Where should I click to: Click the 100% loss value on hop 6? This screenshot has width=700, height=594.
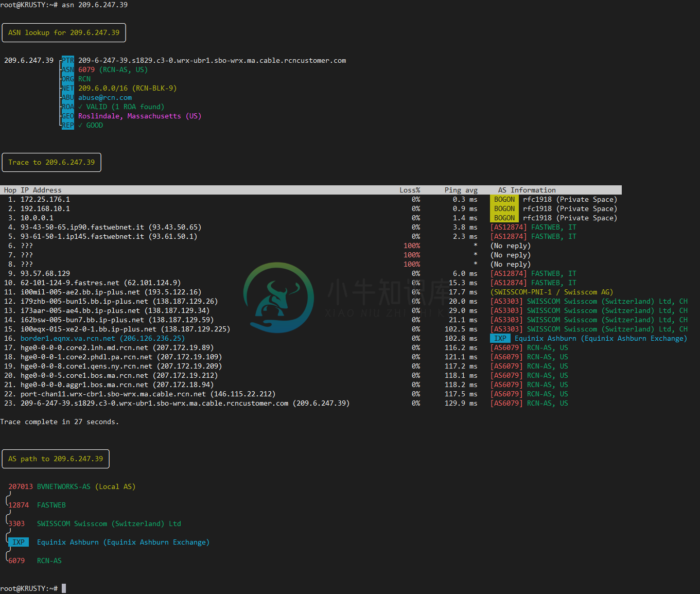tap(412, 246)
